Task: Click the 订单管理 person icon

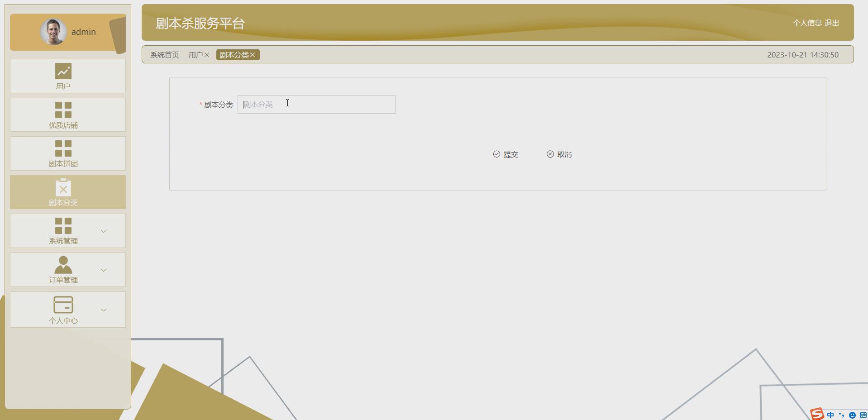Action: coord(63,265)
